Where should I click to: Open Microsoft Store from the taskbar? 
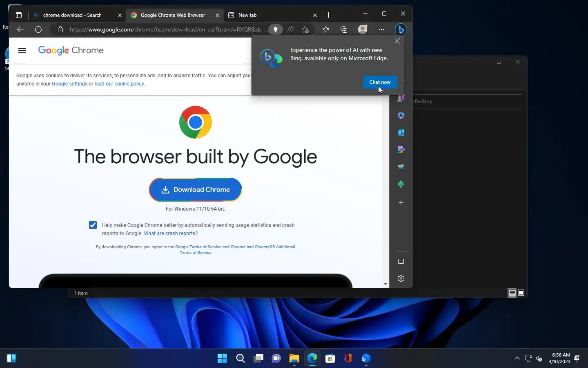[330, 359]
